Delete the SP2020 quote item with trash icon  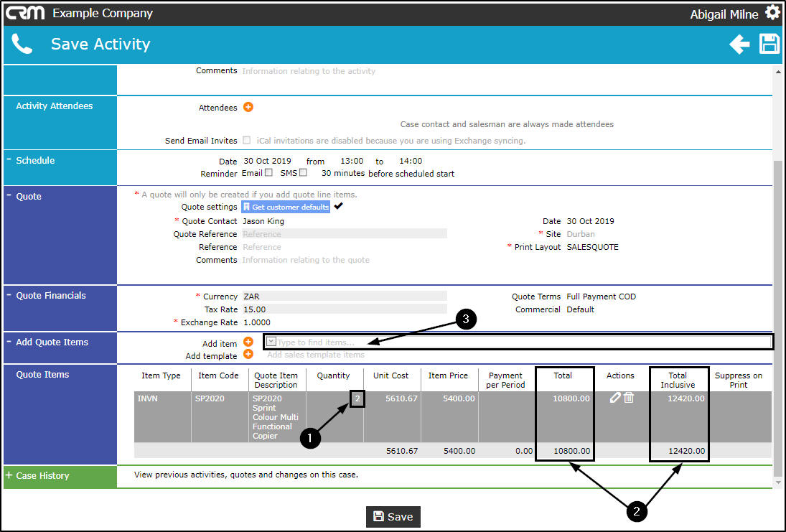tap(629, 398)
